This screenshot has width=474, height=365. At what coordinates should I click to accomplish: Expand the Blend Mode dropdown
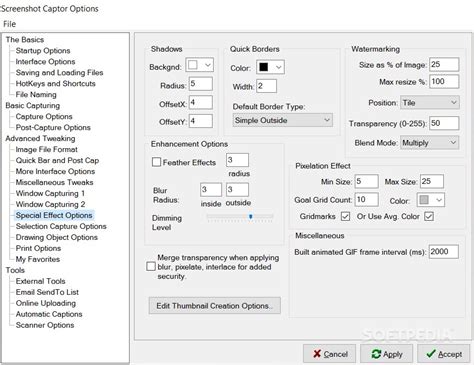click(x=430, y=143)
